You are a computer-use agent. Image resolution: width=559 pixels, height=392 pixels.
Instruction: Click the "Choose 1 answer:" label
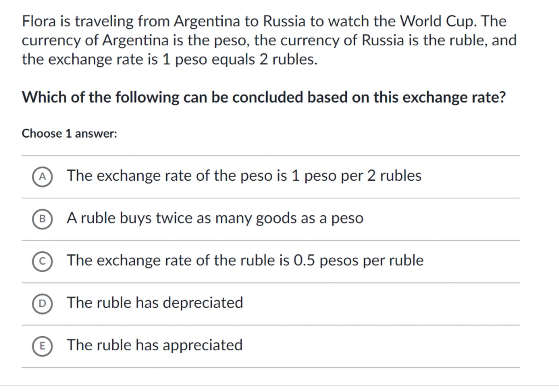pyautogui.click(x=69, y=134)
